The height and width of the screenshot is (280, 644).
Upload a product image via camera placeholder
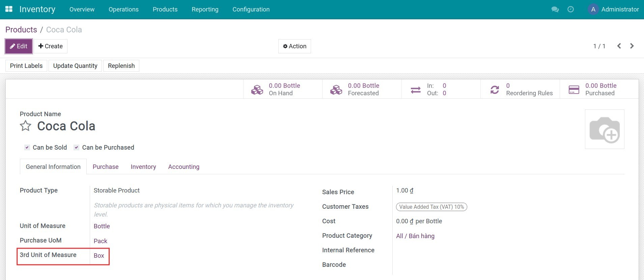click(x=604, y=129)
